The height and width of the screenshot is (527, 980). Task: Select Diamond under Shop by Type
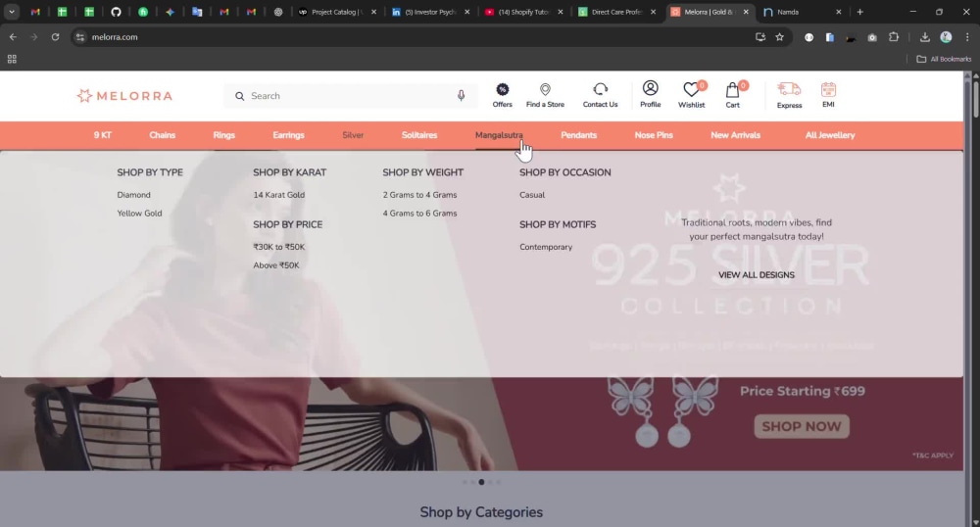click(133, 195)
